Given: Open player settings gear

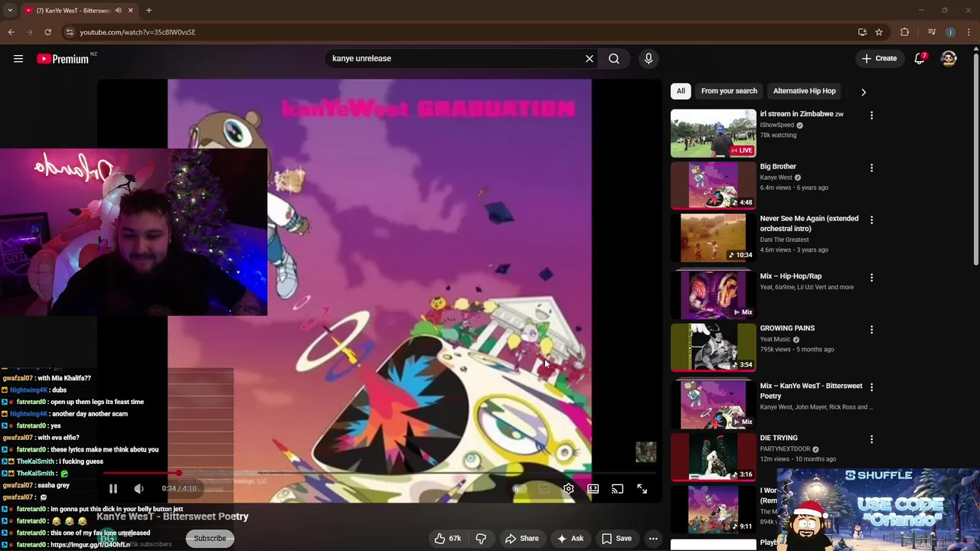Looking at the screenshot, I should coord(568,489).
